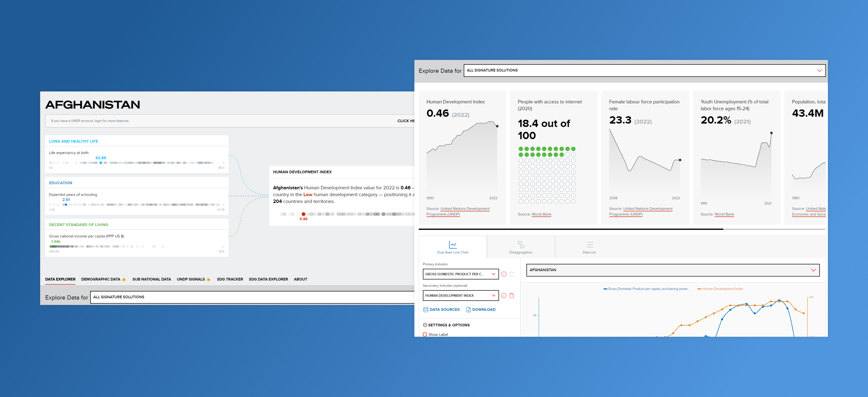This screenshot has height=397, width=868.
Task: Select the Disaggregation chart icon
Action: (x=521, y=245)
